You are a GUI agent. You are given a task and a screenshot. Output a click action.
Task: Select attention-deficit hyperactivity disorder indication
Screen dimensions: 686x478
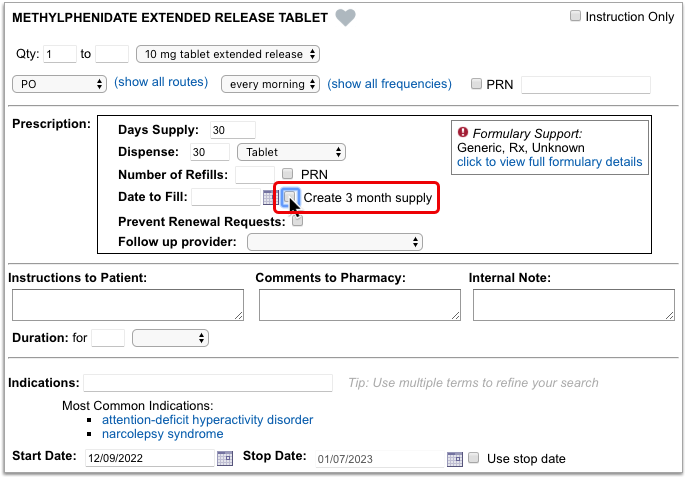click(x=207, y=420)
